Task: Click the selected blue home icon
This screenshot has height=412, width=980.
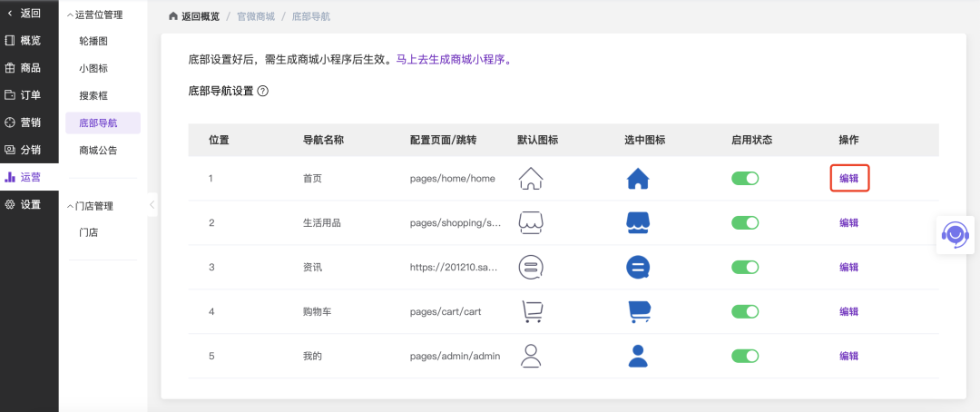Action: (x=639, y=179)
